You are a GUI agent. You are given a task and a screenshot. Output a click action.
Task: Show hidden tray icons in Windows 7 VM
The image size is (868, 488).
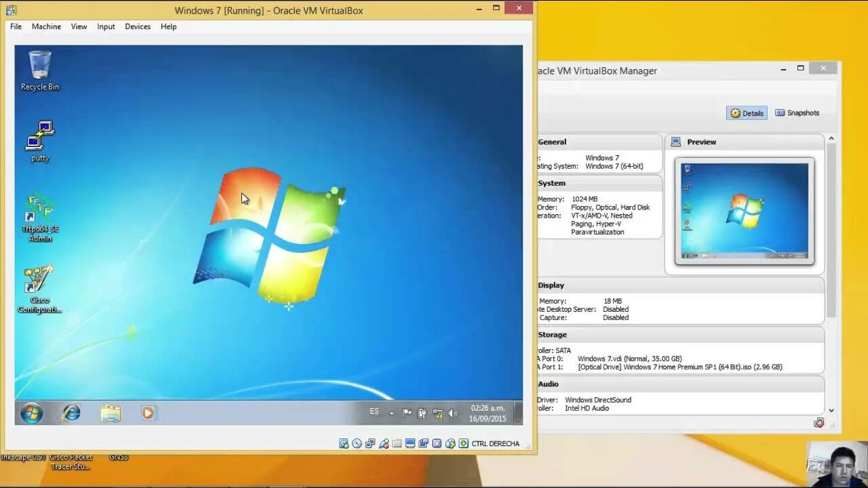(391, 413)
